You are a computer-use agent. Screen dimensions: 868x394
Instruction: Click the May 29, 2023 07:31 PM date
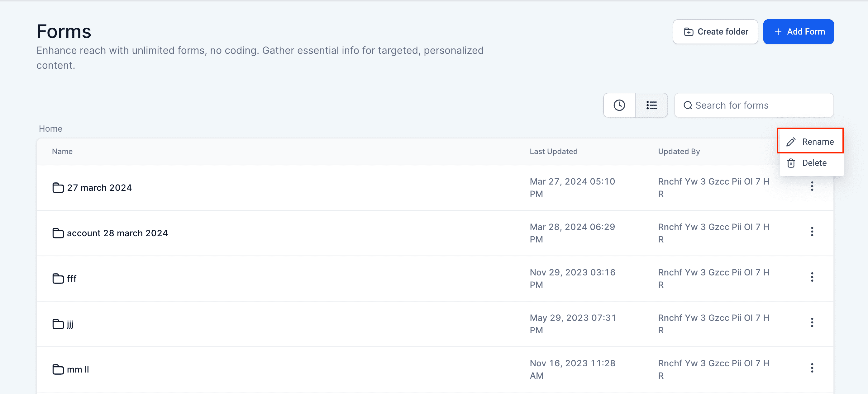point(573,324)
